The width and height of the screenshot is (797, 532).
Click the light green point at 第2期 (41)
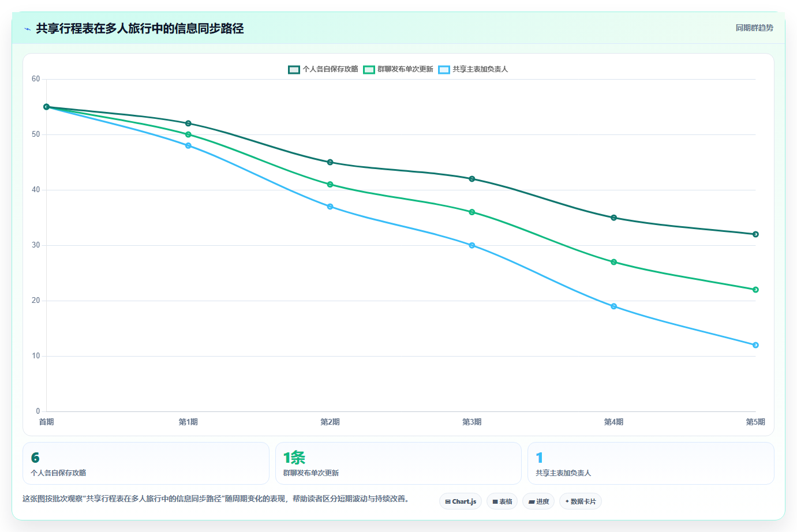click(x=330, y=185)
